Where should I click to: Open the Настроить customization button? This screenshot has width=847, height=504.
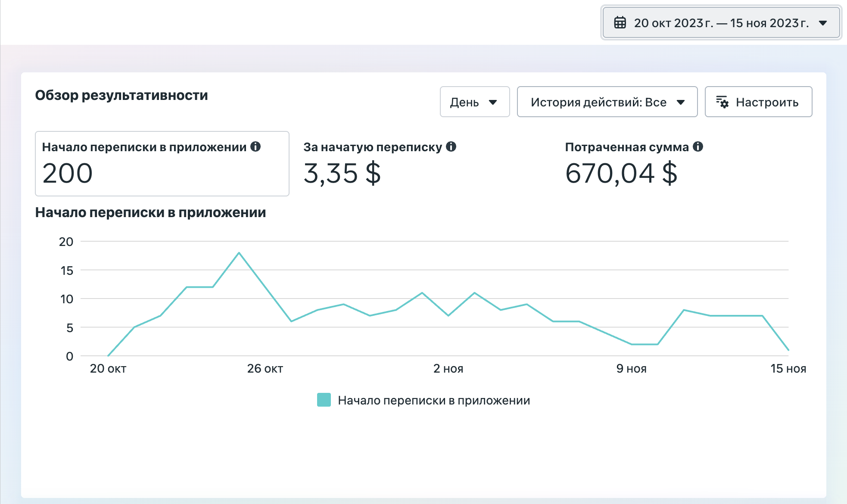point(758,102)
